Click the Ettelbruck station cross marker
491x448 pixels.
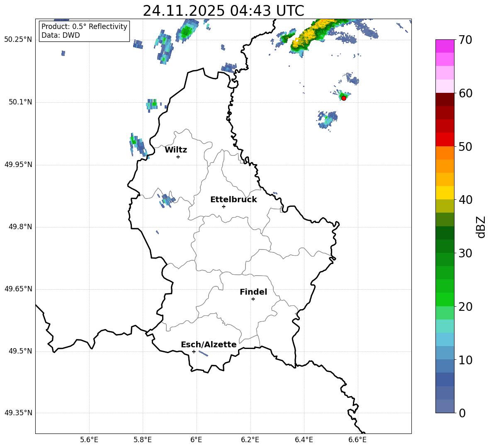tap(224, 206)
